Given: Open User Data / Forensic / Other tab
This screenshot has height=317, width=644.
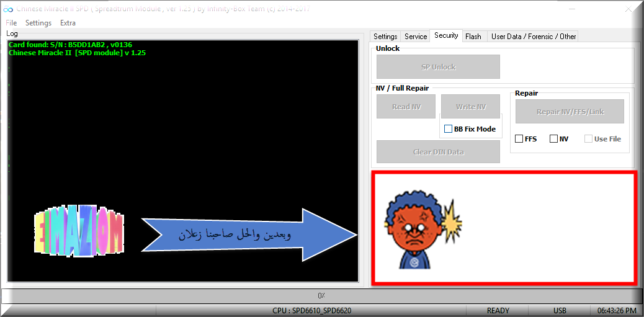Looking at the screenshot, I should tap(533, 37).
